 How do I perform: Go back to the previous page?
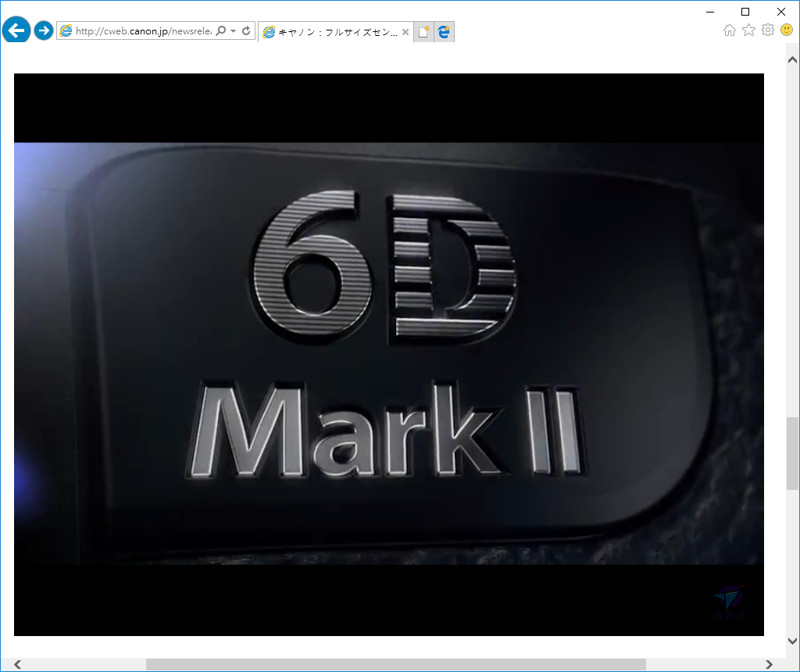click(x=16, y=30)
